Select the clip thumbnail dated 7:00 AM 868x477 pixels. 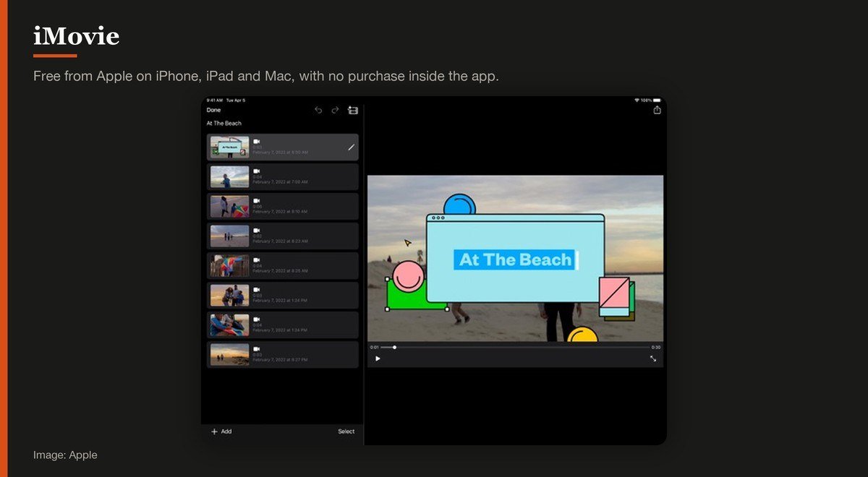coord(229,177)
